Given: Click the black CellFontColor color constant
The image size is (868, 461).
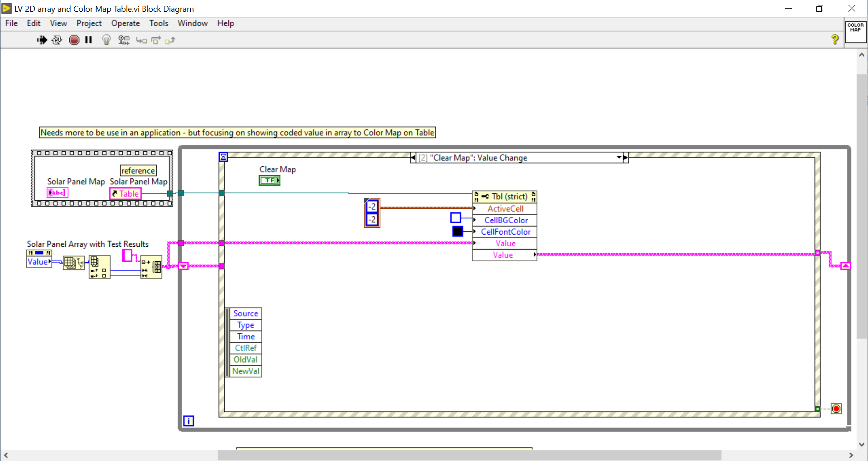Looking at the screenshot, I should [458, 231].
